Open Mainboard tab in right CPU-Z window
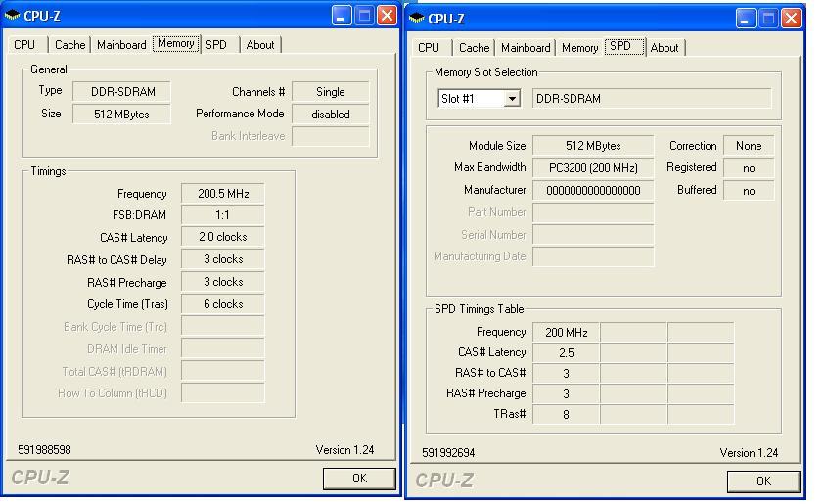Image resolution: width=826 pixels, height=504 pixels. [526, 47]
